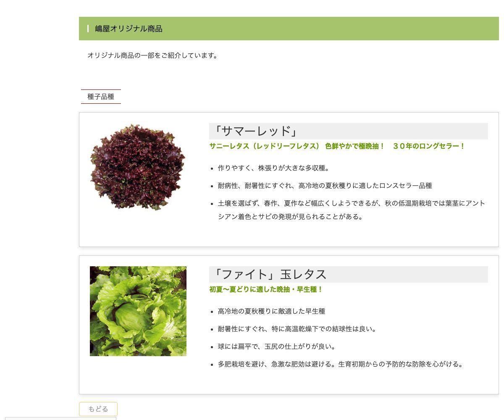Image resolution: width=504 pixels, height=420 pixels.
Task: Open the red Summer Red lettuce photo
Action: tap(138, 167)
